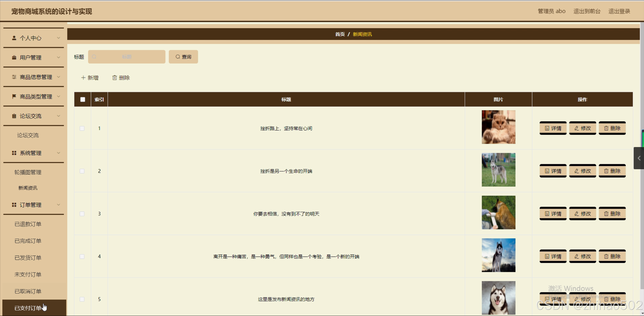
Task: Collapse the 订单管理 menu chevron
Action: pyautogui.click(x=59, y=205)
